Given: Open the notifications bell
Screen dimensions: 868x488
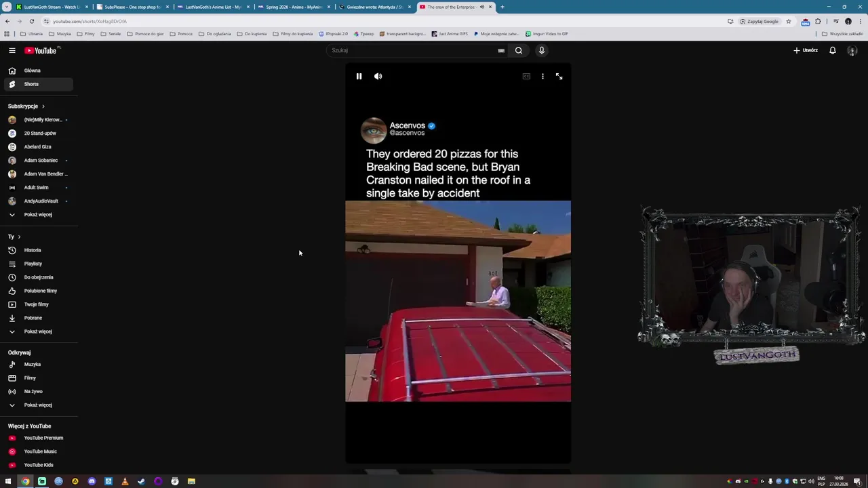Looking at the screenshot, I should [832, 50].
